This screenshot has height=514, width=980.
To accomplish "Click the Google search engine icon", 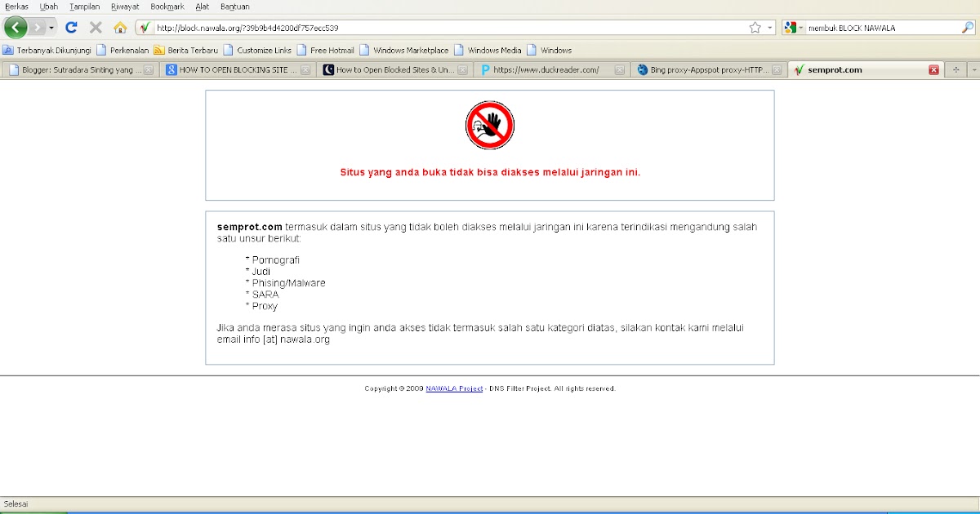I will [x=790, y=27].
